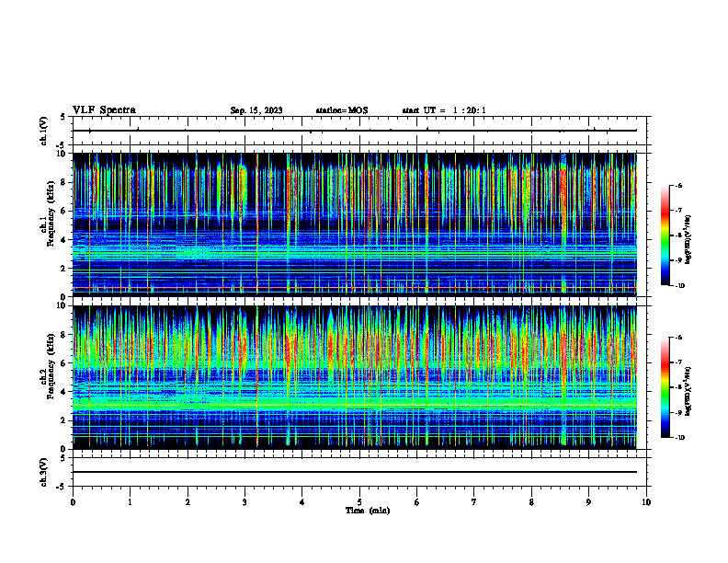Click the ch.1 voltage trace line

click(x=355, y=131)
